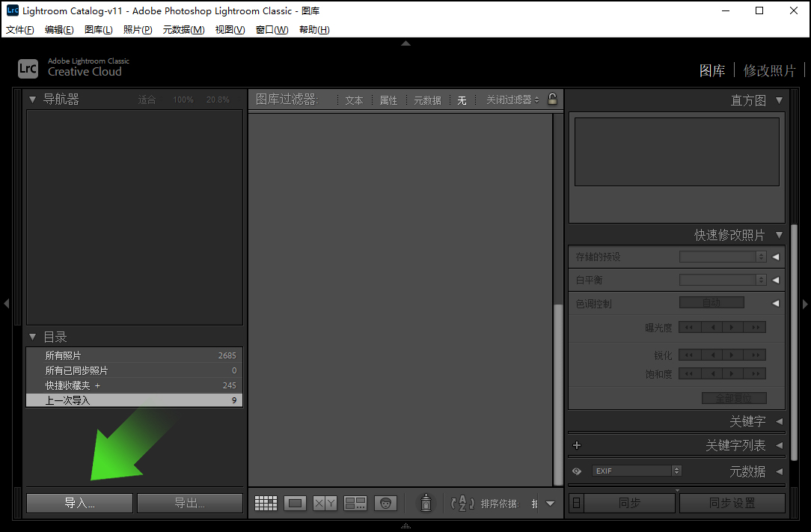Toggle the filter lock padlock icon
Viewport: 811px width, 532px height.
552,99
